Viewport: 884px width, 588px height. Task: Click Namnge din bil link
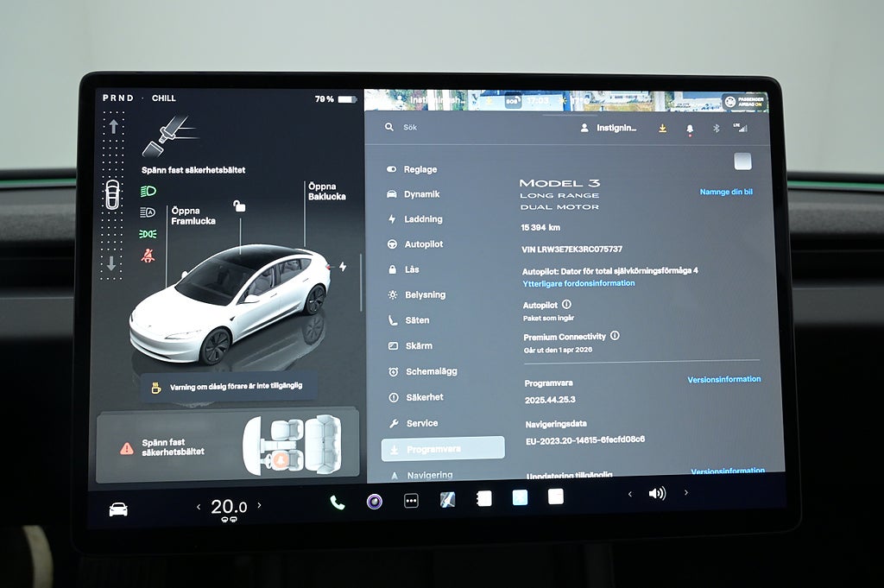click(x=725, y=192)
